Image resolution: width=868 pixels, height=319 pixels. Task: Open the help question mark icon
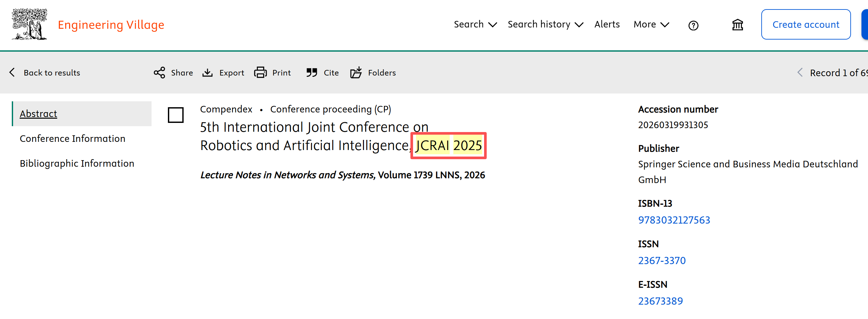pos(693,25)
